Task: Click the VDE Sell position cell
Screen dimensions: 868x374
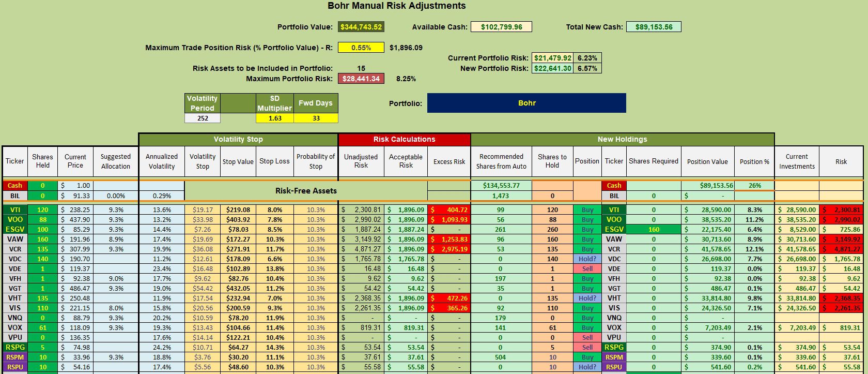Action: click(x=587, y=268)
